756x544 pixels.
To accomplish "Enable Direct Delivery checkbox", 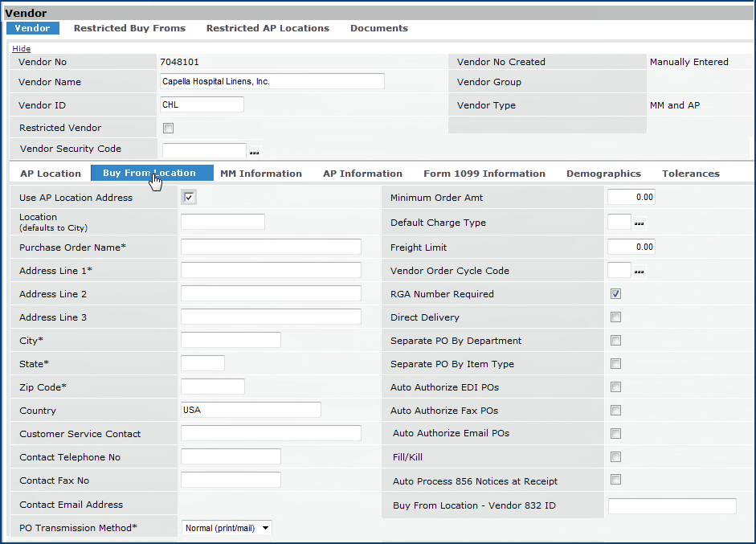I will [616, 317].
